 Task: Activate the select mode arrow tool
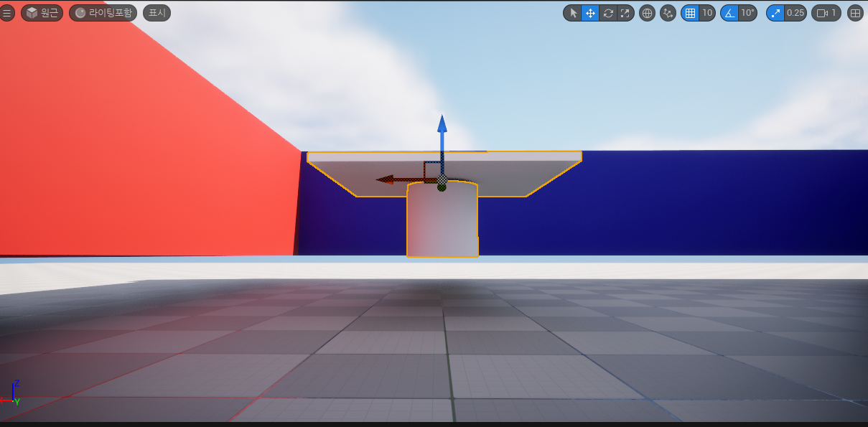coord(572,13)
